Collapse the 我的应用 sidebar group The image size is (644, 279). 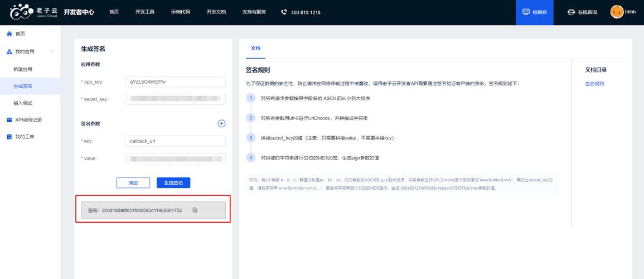pyautogui.click(x=52, y=51)
